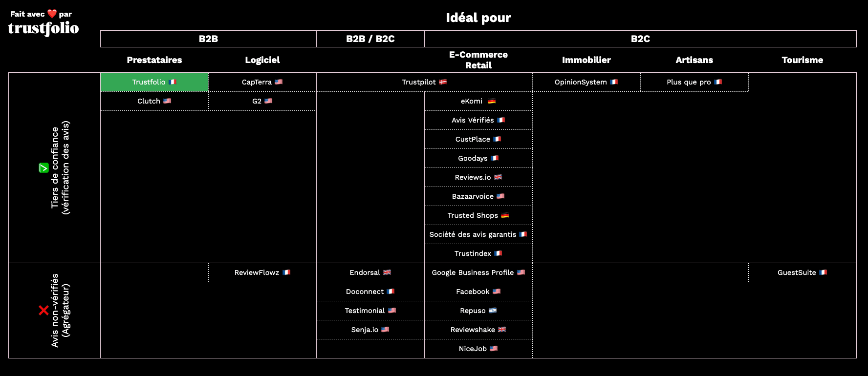
Task: Select the B2B column header
Action: tap(208, 39)
